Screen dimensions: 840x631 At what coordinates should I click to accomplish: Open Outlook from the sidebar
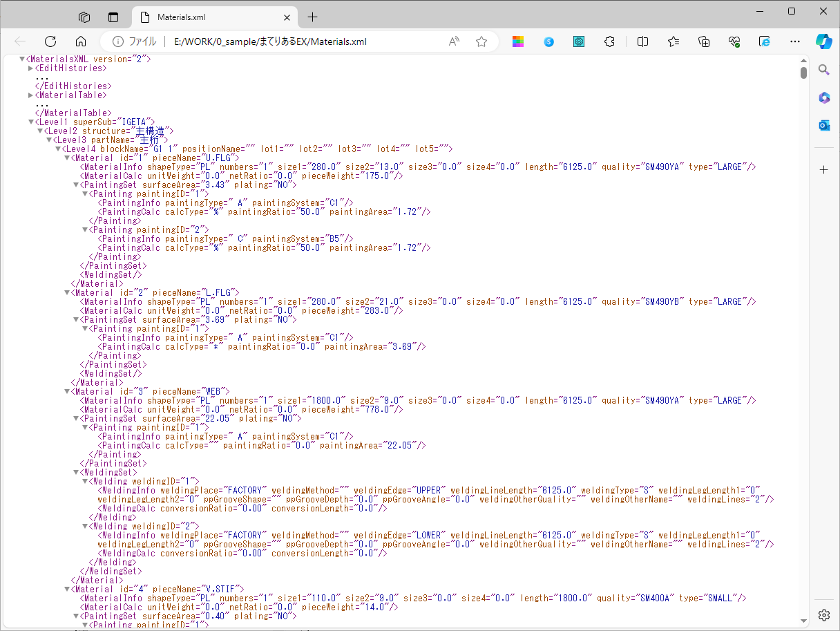823,125
